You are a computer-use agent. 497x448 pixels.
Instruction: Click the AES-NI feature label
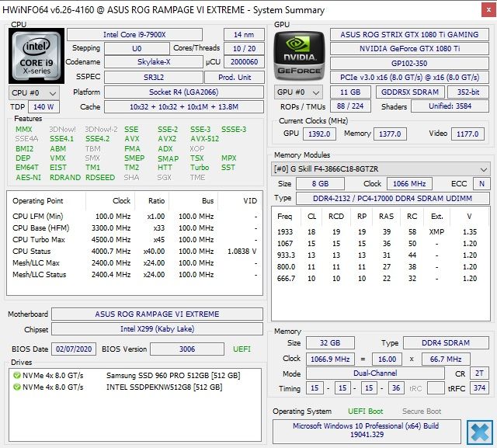click(29, 178)
